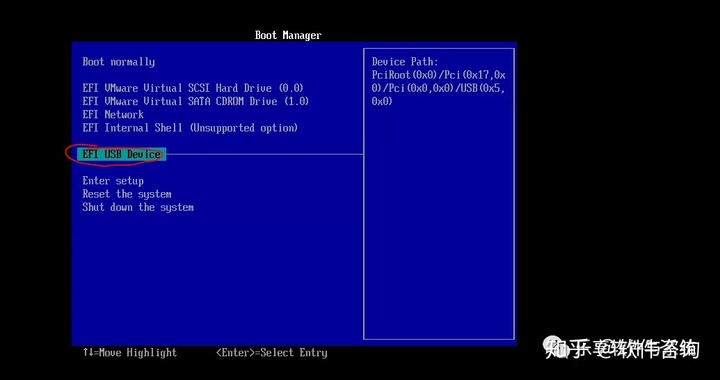The height and width of the screenshot is (380, 720).
Task: Click the Boot Manager title text
Action: [288, 35]
